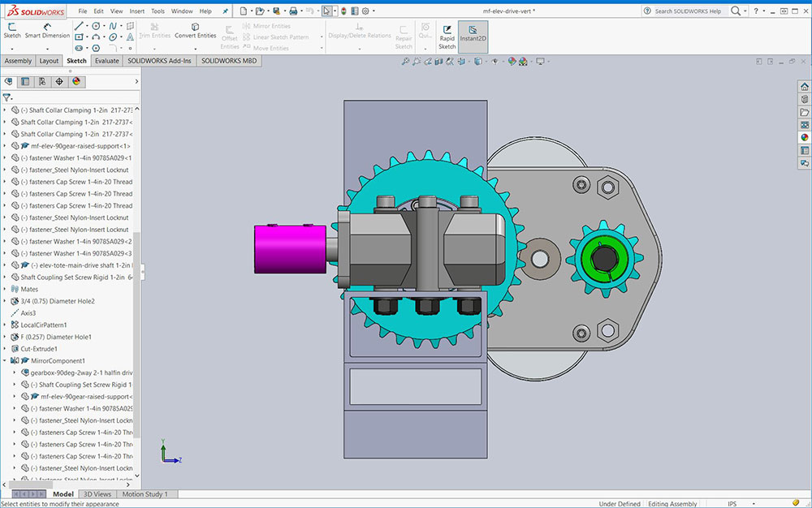Open the Insert menu
Image resolution: width=812 pixels, height=508 pixels.
pyautogui.click(x=137, y=11)
